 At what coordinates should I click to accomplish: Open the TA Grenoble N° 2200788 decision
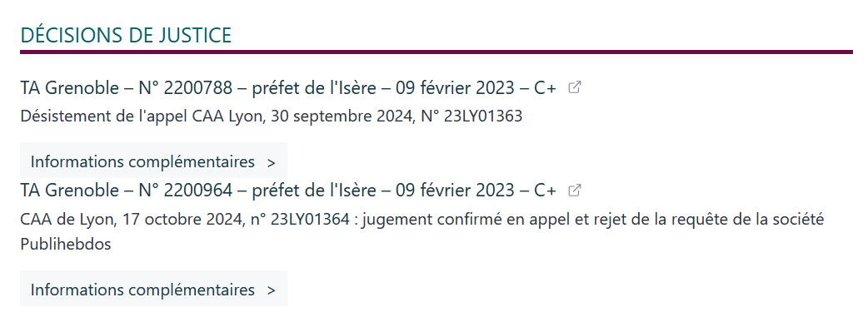pos(288,87)
